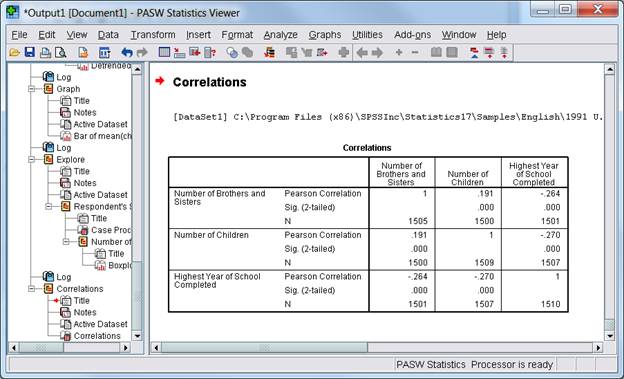The width and height of the screenshot is (624, 379).
Task: Collapse the Explore node in outline
Action: pos(31,159)
